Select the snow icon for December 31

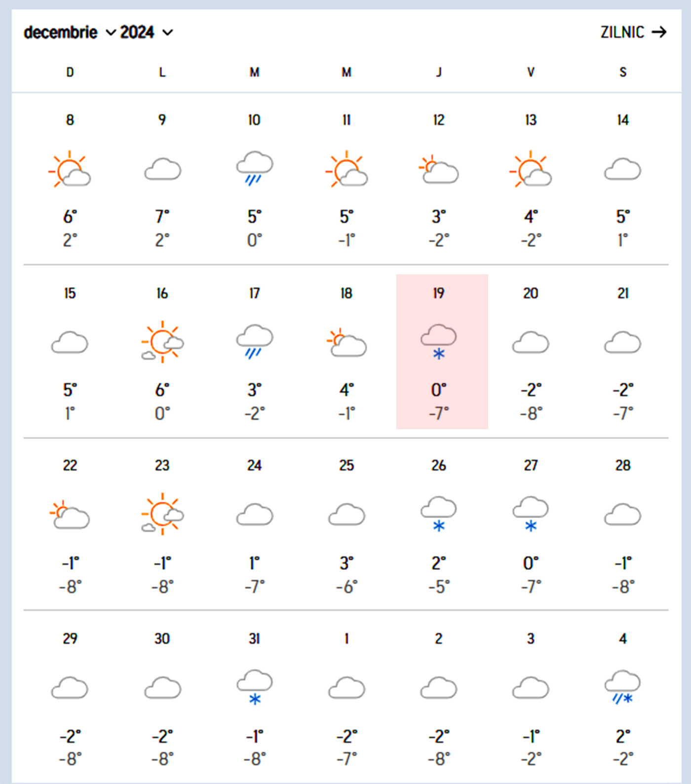(x=254, y=686)
